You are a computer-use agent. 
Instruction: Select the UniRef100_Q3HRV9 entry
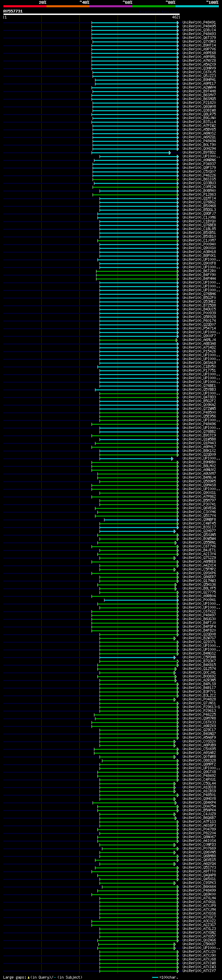[199, 68]
